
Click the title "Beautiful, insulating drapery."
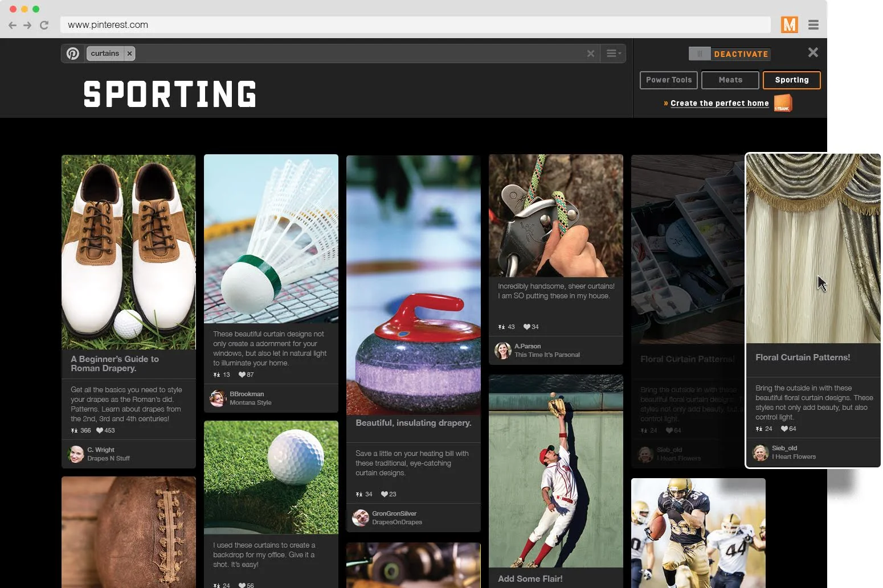pyautogui.click(x=414, y=423)
